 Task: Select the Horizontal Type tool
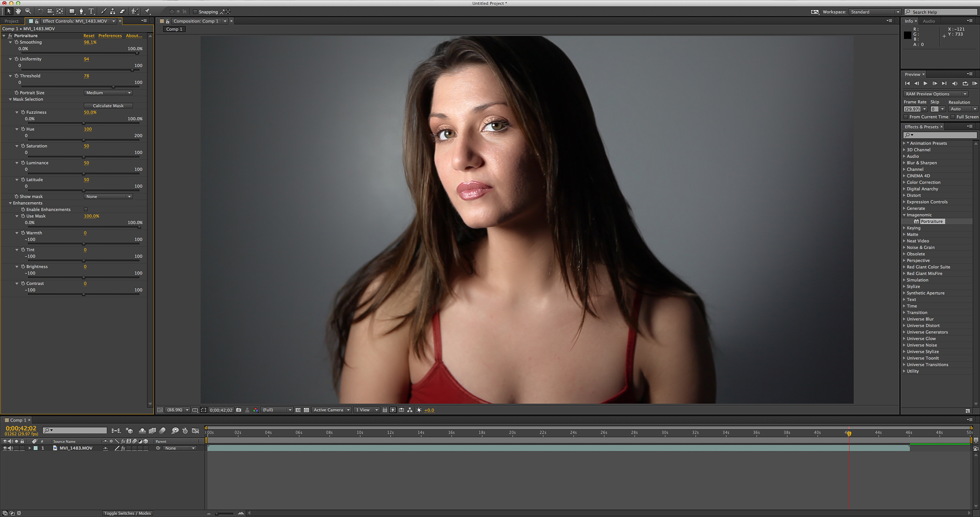pos(91,11)
